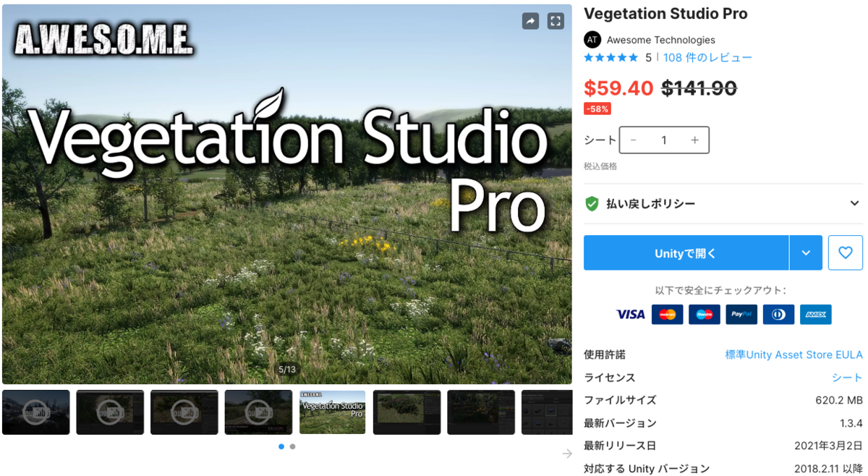
Task: Select seventh thumbnail in the strip
Action: (x=481, y=412)
